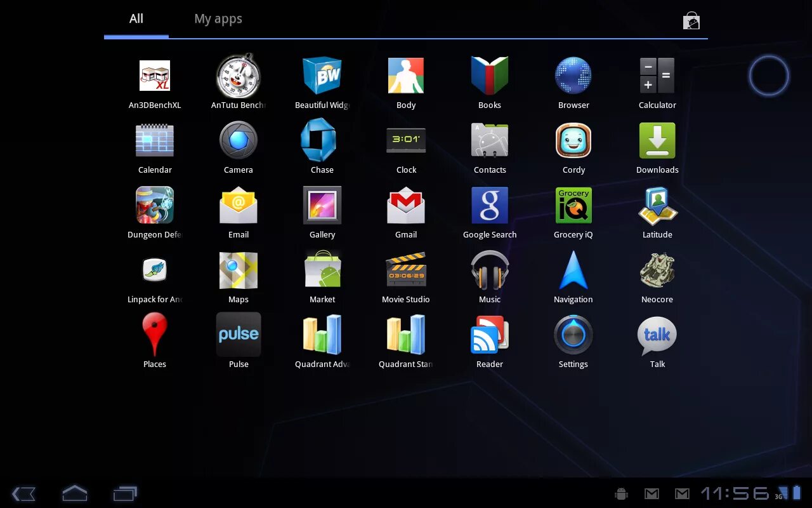Viewport: 812px width, 508px height.
Task: Open the Books app
Action: pyautogui.click(x=490, y=76)
